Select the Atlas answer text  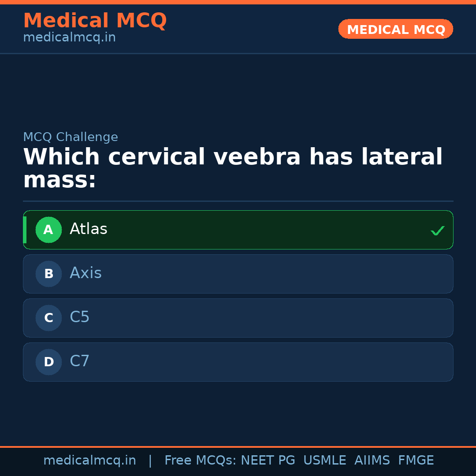click(89, 229)
